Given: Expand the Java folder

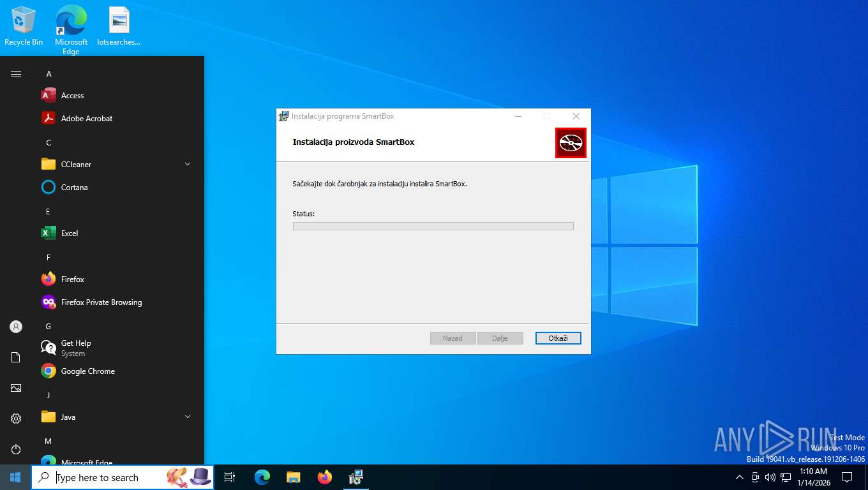Looking at the screenshot, I should [x=117, y=417].
